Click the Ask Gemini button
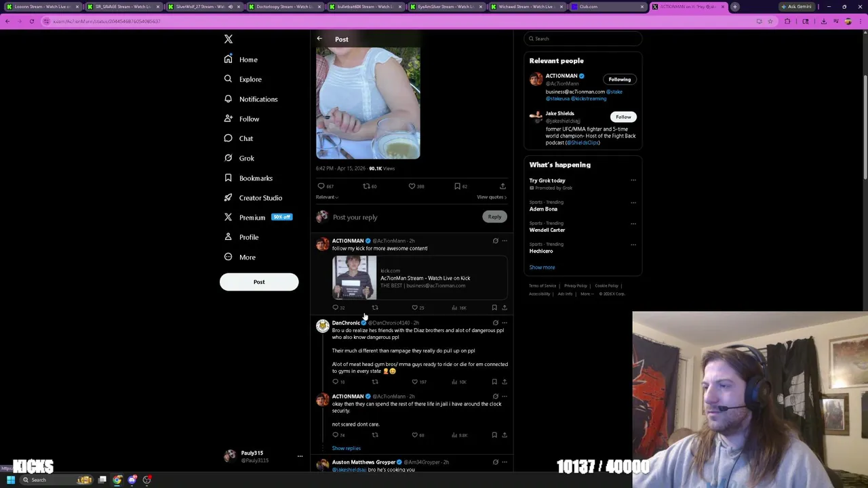Viewport: 868px width, 488px height. [797, 7]
